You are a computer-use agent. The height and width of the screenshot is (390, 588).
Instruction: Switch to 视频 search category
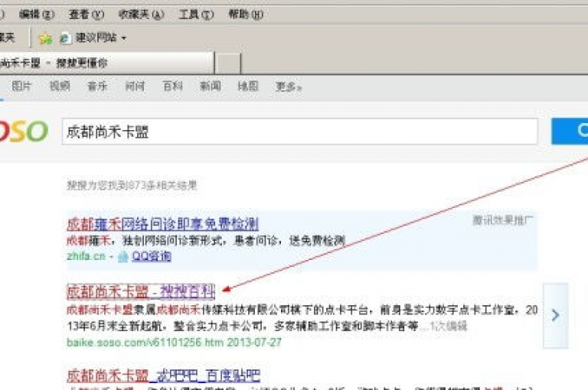[x=60, y=86]
